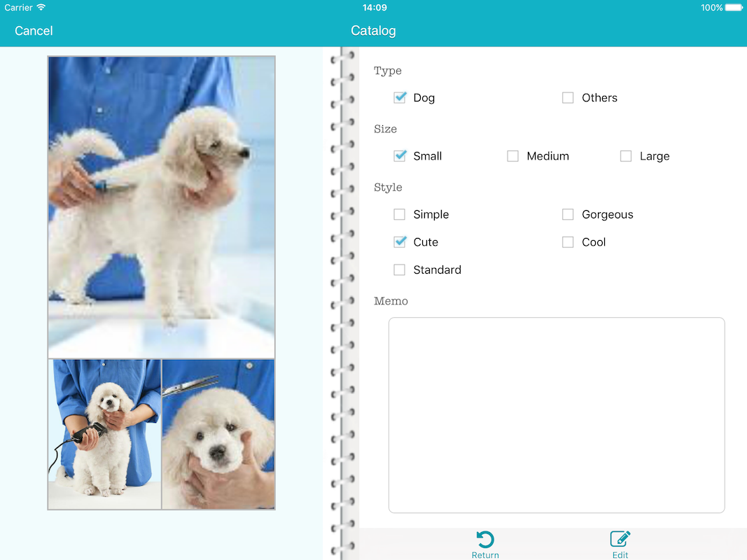Tap the Wi-Fi icon in status bar
Image resolution: width=747 pixels, height=560 pixels.
[41, 8]
